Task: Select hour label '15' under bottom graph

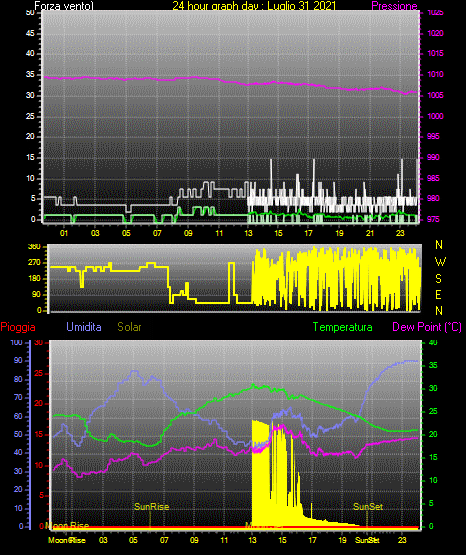Action: [x=282, y=540]
